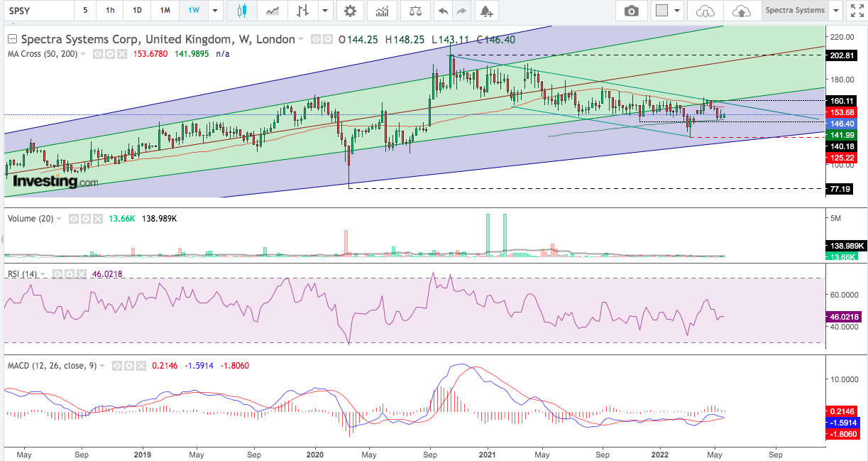This screenshot has width=868, height=461.
Task: Take a chart snapshot with camera
Action: pyautogui.click(x=631, y=11)
